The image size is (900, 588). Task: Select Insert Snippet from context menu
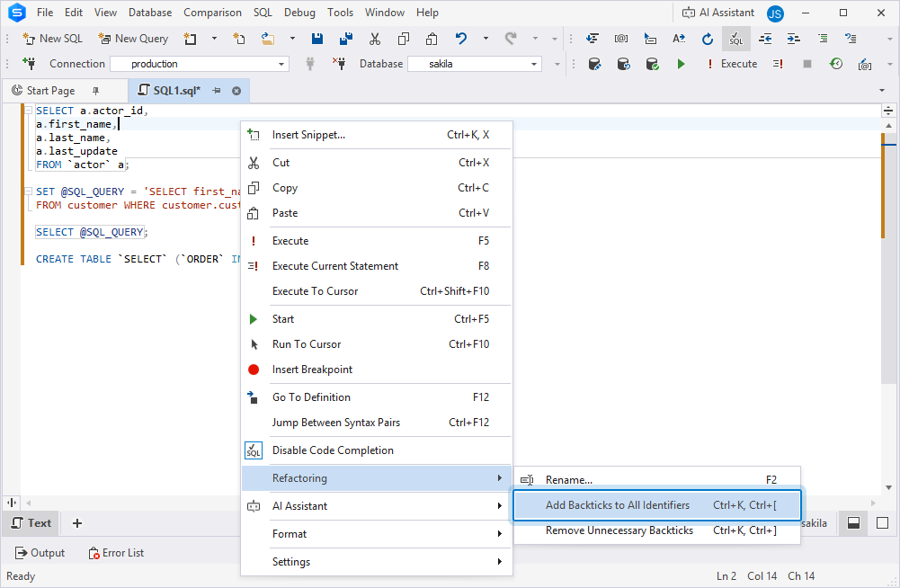point(376,135)
